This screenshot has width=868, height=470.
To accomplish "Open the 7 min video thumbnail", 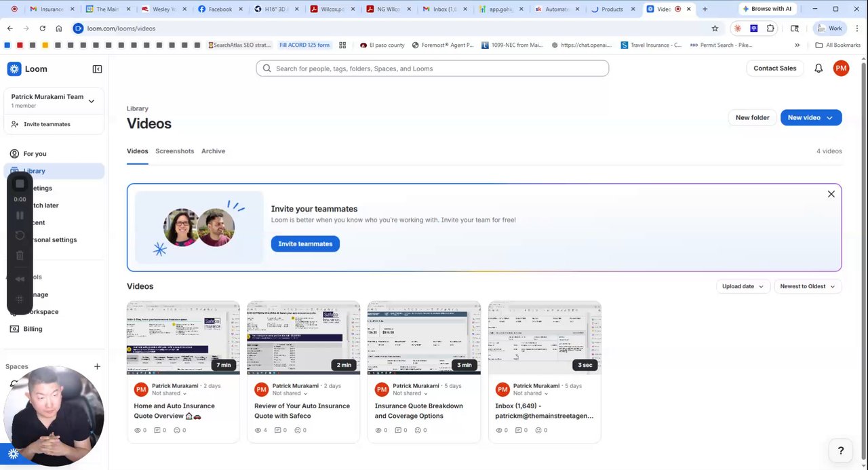I will click(183, 338).
